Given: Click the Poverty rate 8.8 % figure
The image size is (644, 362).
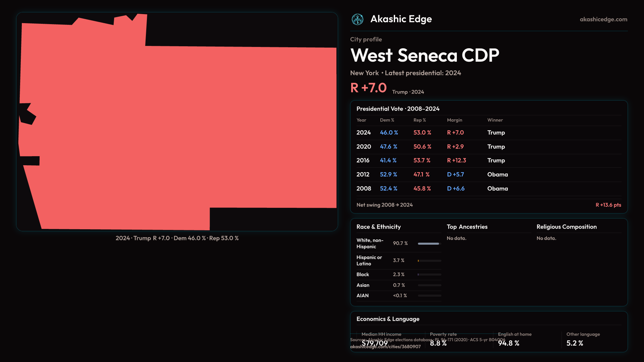Looking at the screenshot, I should (438, 343).
